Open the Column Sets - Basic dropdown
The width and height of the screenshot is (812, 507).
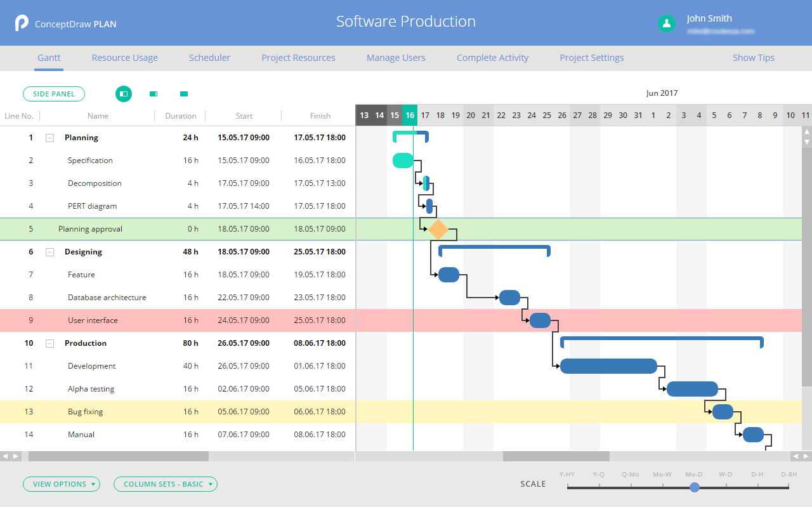pyautogui.click(x=165, y=484)
